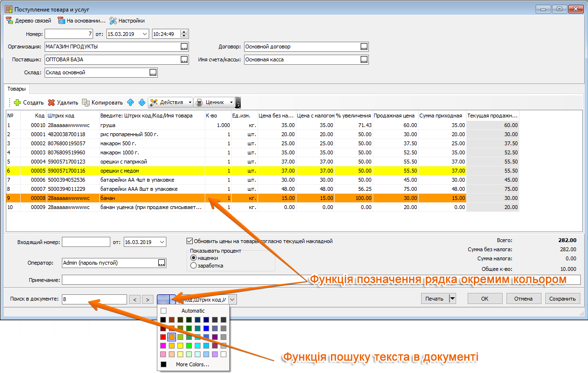
Task: Choose More Colors option
Action: [x=192, y=364]
